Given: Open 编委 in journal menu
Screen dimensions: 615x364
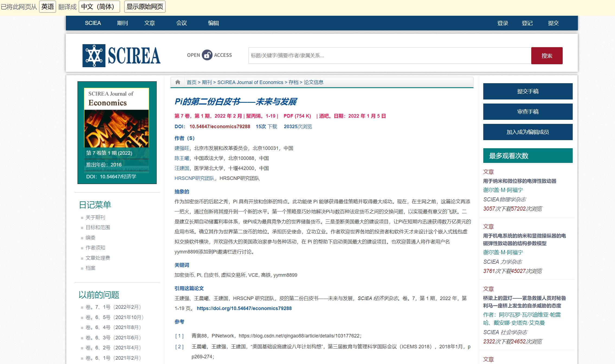Looking at the screenshot, I should [91, 238].
